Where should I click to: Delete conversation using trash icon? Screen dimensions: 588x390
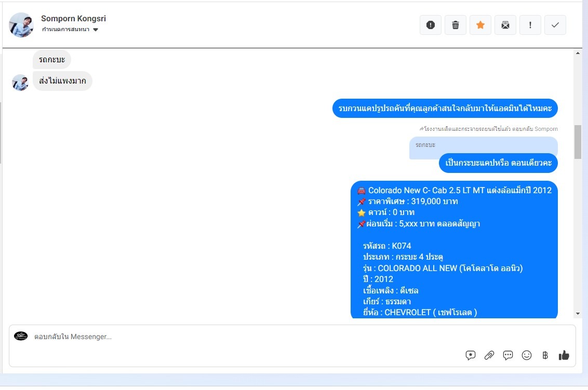pos(455,25)
